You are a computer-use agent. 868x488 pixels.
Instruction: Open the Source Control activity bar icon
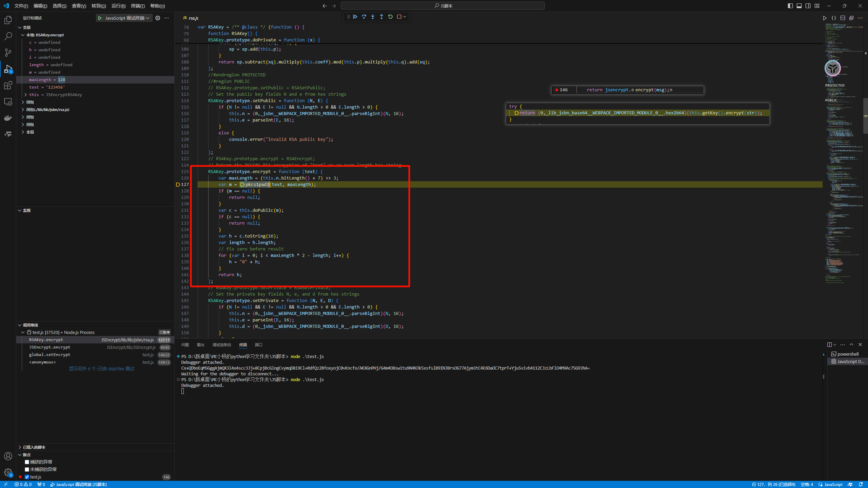coord(8,53)
